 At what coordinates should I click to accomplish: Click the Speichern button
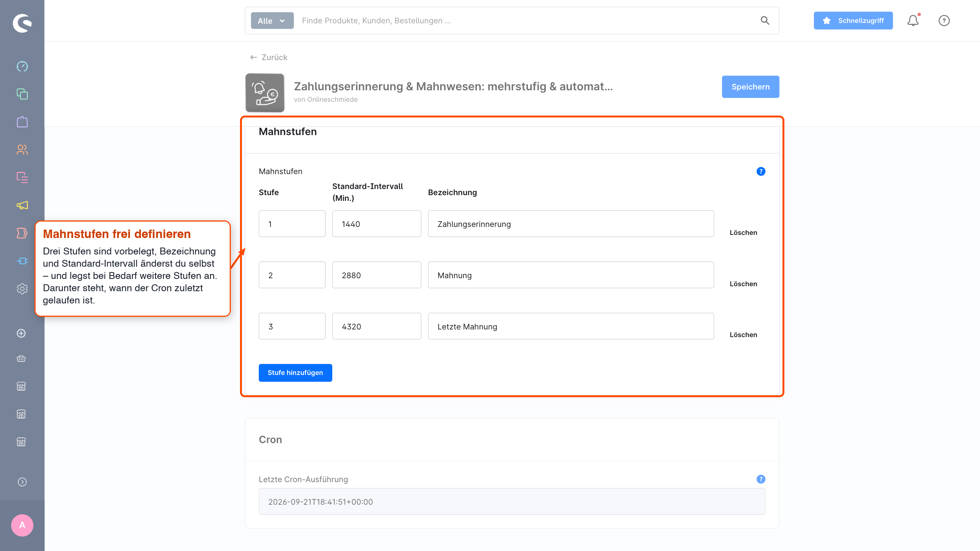tap(750, 87)
